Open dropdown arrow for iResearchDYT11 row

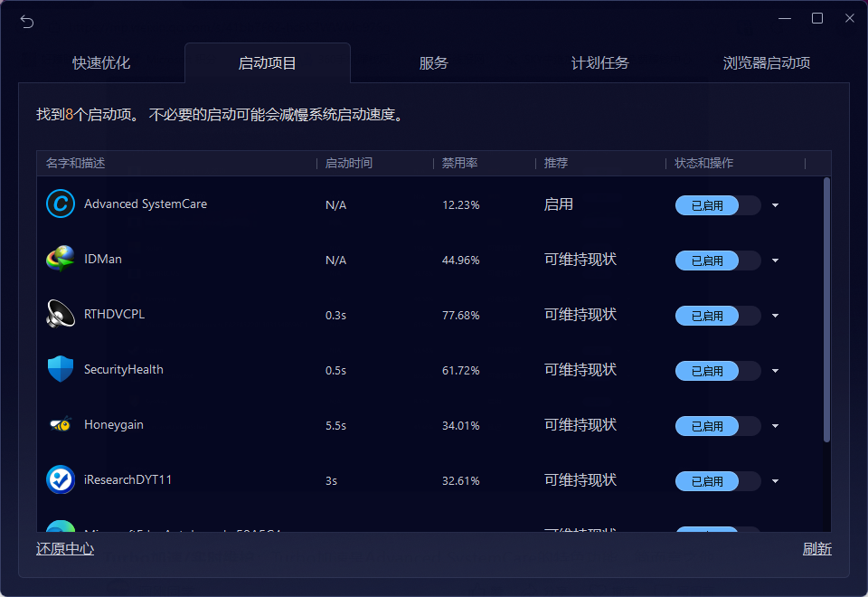pyautogui.click(x=775, y=481)
